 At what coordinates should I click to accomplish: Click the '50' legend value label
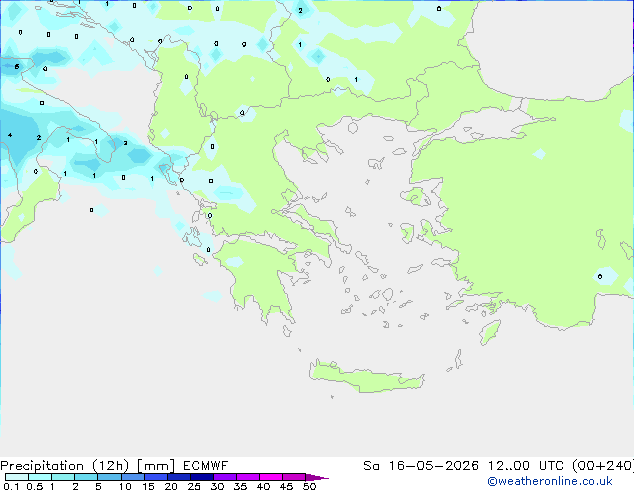[310, 486]
